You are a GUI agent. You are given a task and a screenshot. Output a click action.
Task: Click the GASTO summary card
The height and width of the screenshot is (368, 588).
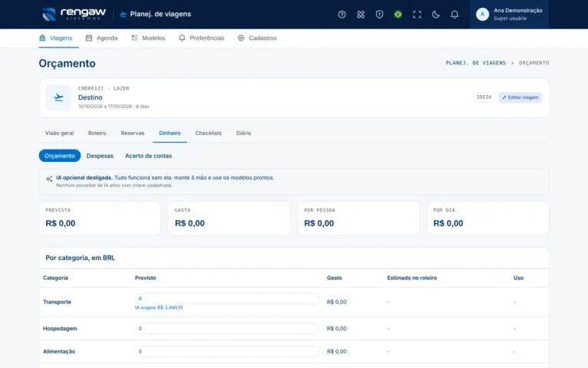pyautogui.click(x=229, y=219)
